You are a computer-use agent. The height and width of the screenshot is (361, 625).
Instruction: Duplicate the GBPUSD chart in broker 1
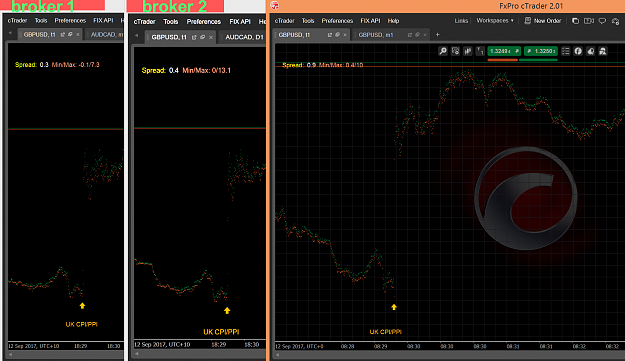point(70,35)
